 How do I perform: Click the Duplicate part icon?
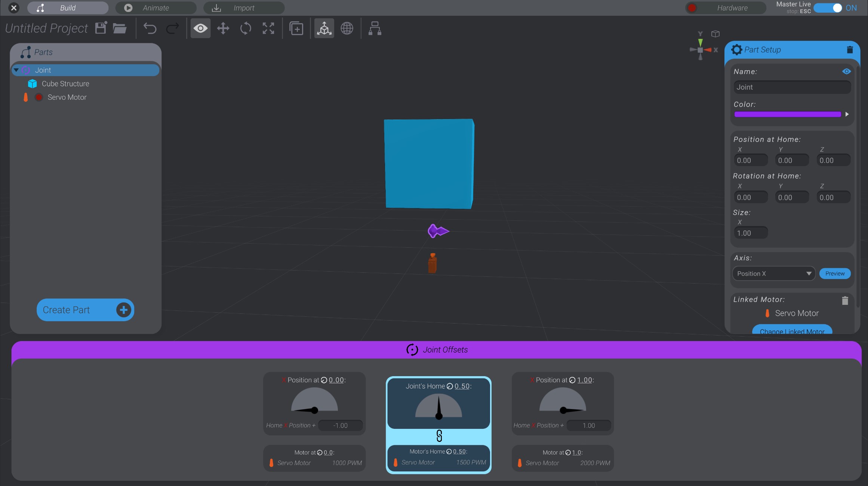296,28
